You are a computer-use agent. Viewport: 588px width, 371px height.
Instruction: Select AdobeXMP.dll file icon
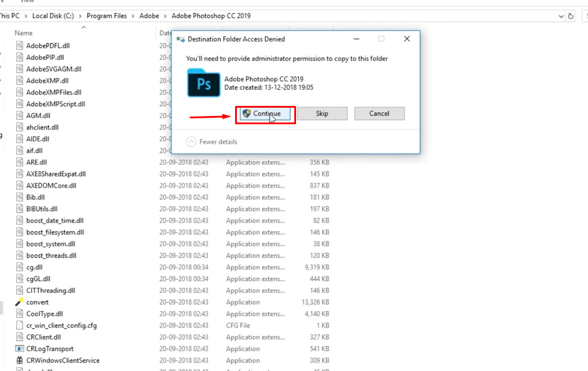click(x=20, y=80)
